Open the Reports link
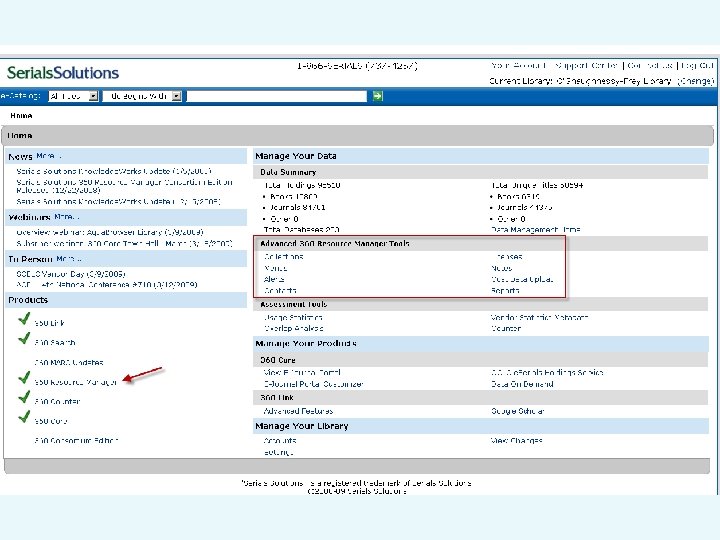Image resolution: width=720 pixels, height=540 pixels. click(x=505, y=291)
